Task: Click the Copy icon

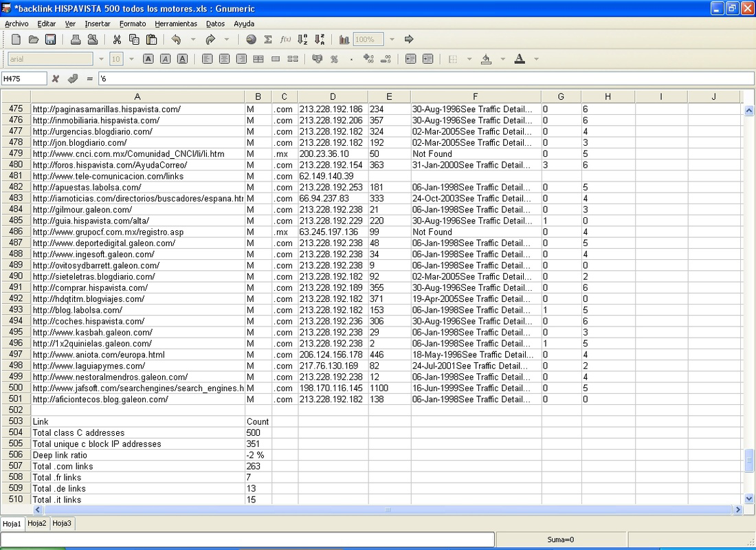Action: coord(134,40)
